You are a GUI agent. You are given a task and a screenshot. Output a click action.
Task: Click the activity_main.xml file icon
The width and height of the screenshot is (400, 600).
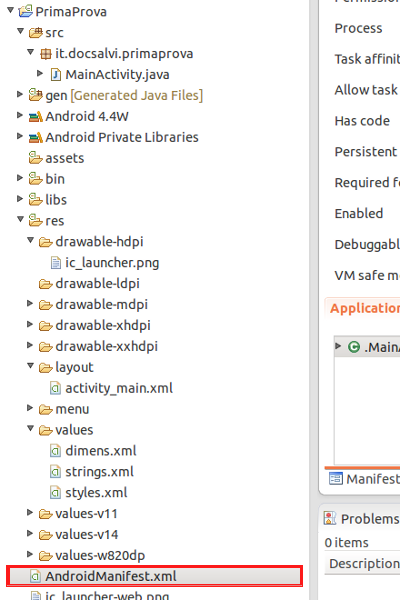56,388
